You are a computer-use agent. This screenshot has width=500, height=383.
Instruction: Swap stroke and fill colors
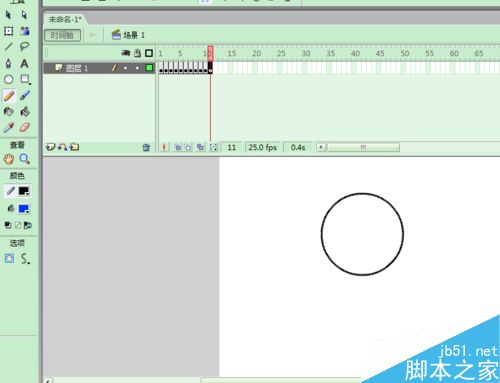tap(28, 225)
